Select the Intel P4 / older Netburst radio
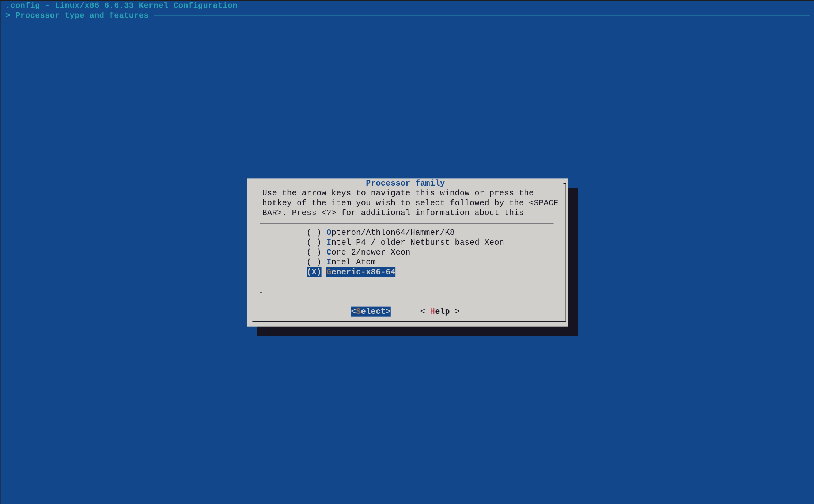This screenshot has height=504, width=814. tap(314, 242)
